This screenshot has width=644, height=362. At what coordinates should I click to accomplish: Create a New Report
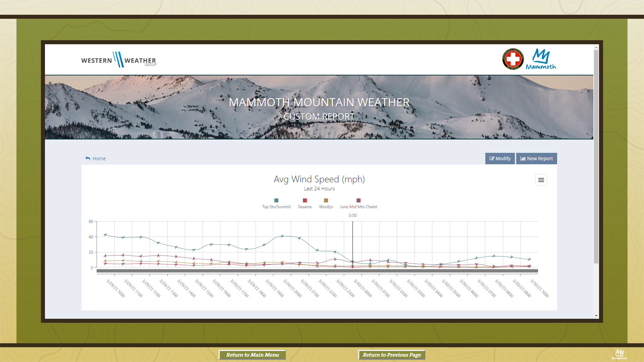[x=536, y=159]
